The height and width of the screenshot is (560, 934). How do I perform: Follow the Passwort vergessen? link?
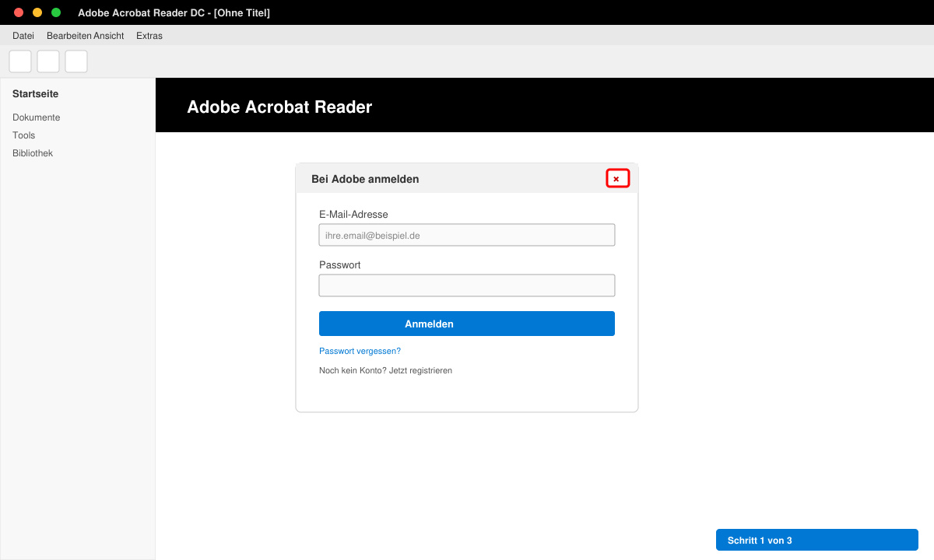point(360,352)
